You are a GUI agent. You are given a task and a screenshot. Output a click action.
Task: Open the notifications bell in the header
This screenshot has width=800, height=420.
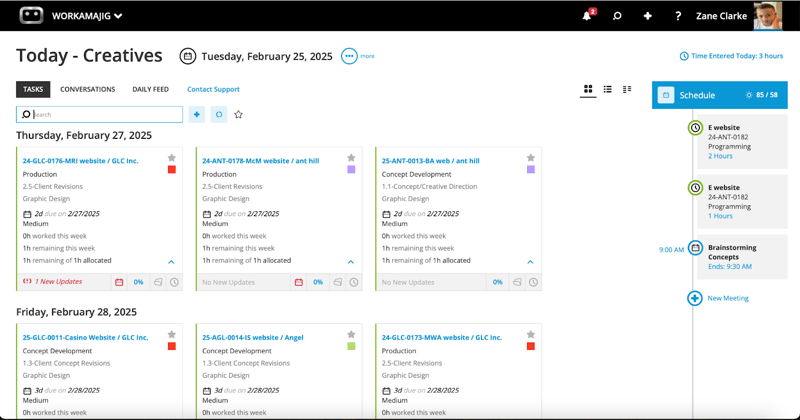point(588,16)
